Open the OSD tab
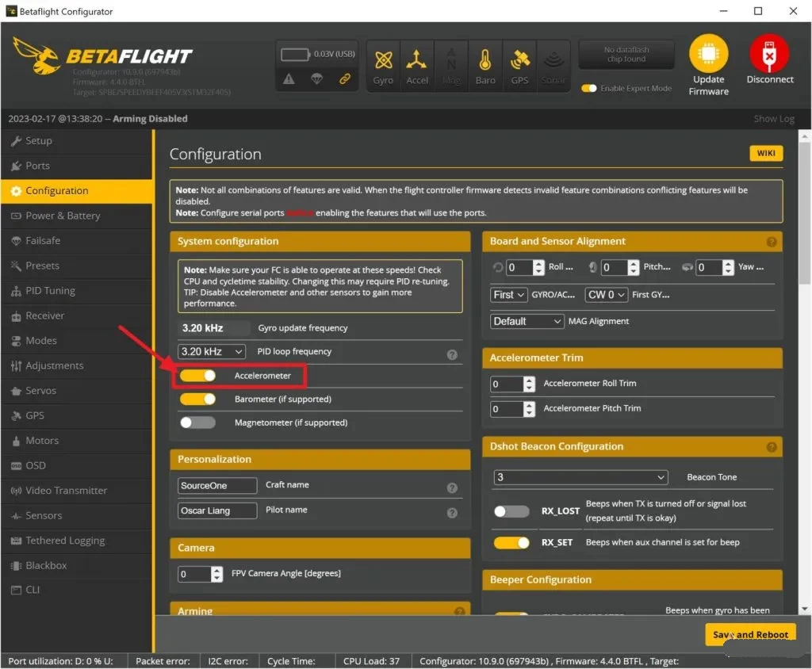 pos(77,465)
